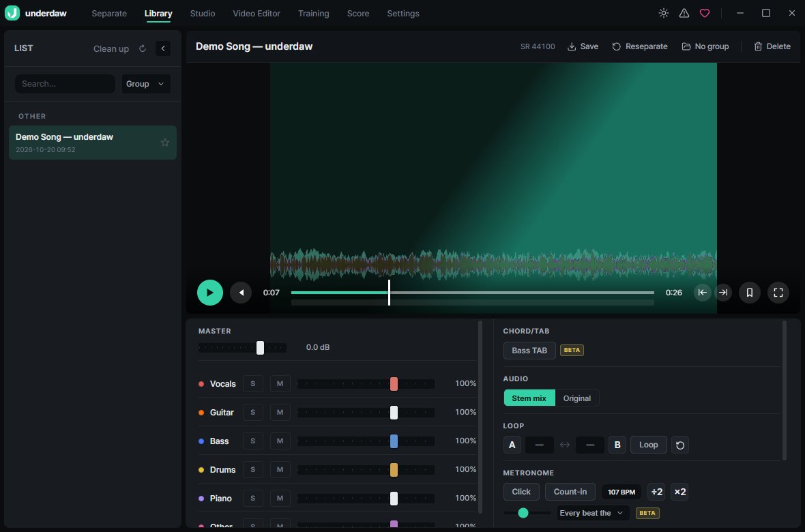The width and height of the screenshot is (805, 532).
Task: Solo the Vocals stem
Action: (252, 383)
